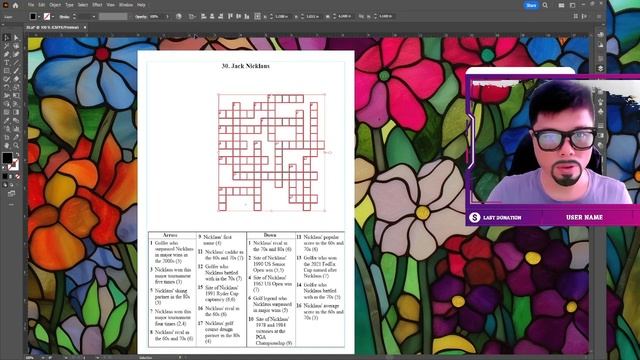Viewport: 640px width, 360px height.
Task: Click the vertical align top icon
Action: click(x=230, y=16)
